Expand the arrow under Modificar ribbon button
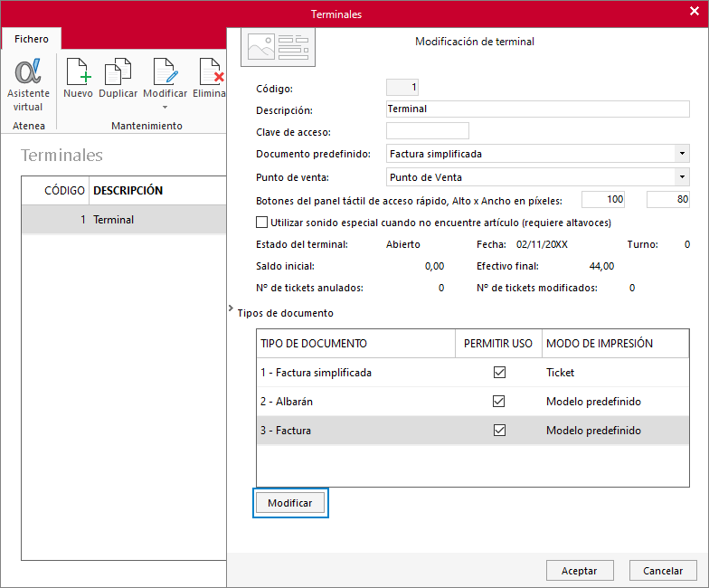The height and width of the screenshot is (588, 709). (x=165, y=107)
